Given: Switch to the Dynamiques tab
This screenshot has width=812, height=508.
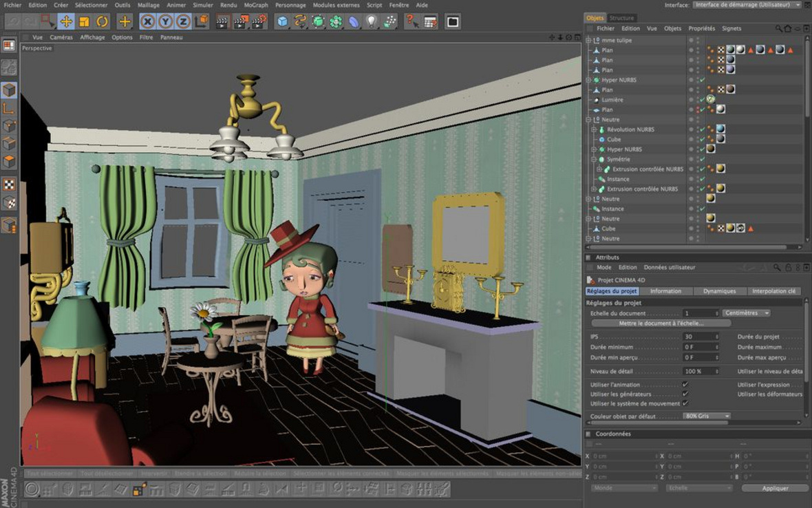Looking at the screenshot, I should click(x=719, y=291).
